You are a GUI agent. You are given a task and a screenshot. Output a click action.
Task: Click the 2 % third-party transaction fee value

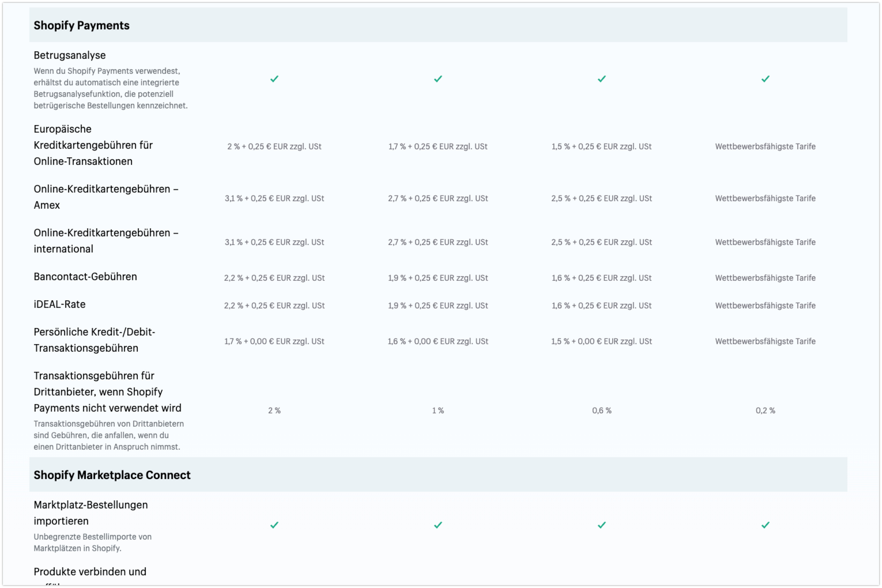(x=274, y=410)
